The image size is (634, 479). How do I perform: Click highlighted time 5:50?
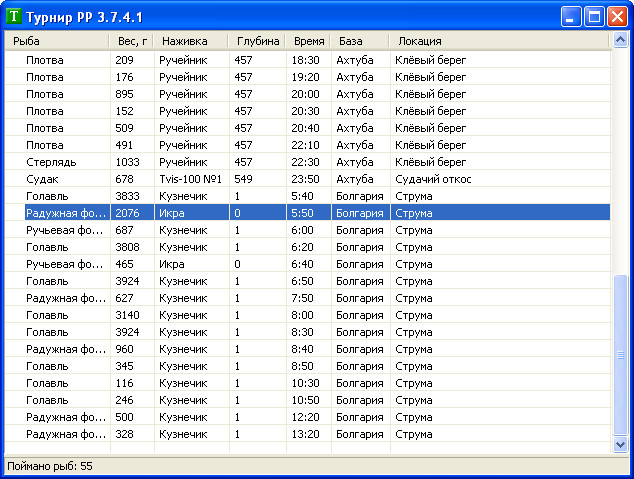(x=302, y=213)
